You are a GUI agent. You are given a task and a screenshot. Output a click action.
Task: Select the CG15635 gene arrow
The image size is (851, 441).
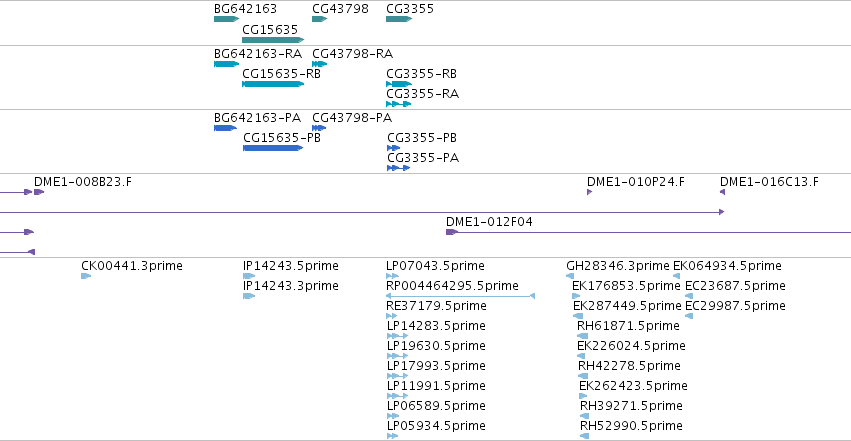273,40
